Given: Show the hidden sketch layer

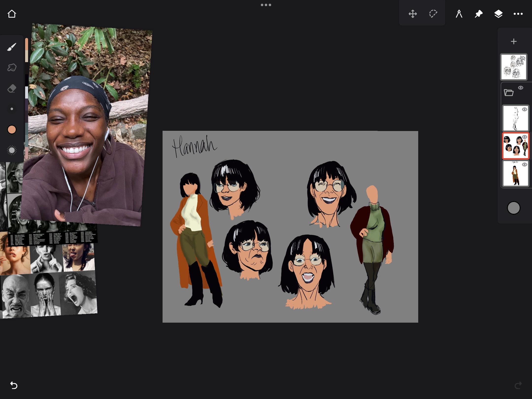Looking at the screenshot, I should (x=522, y=58).
